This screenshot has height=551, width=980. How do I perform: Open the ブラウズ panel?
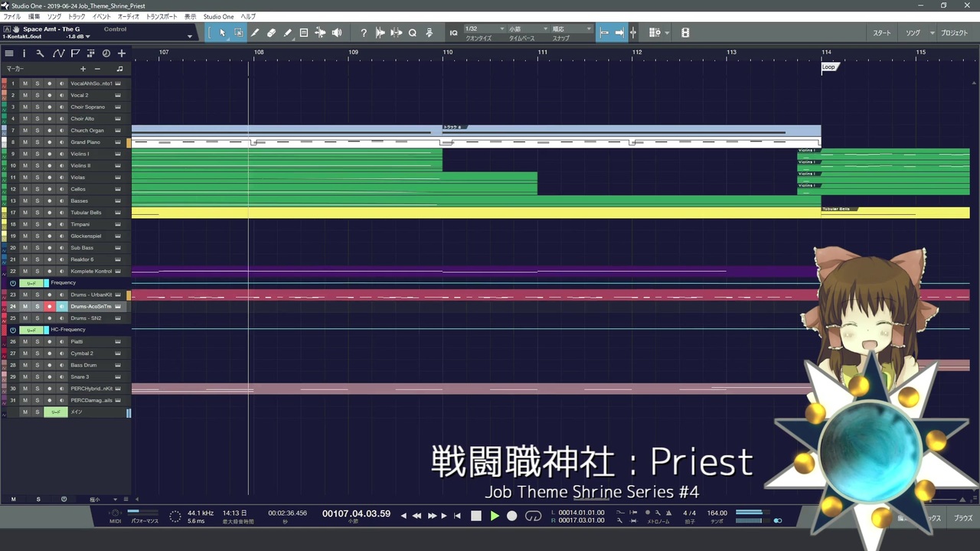pyautogui.click(x=963, y=518)
